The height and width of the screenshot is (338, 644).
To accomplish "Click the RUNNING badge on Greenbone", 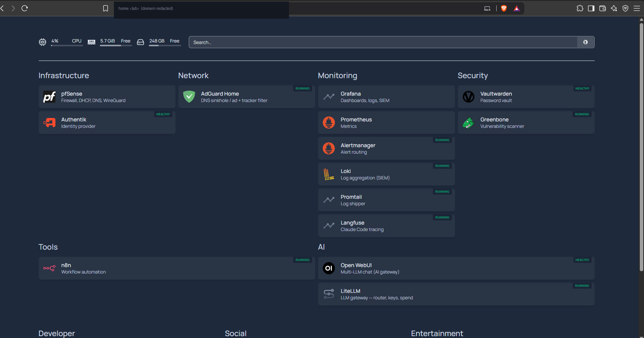I will (582, 114).
